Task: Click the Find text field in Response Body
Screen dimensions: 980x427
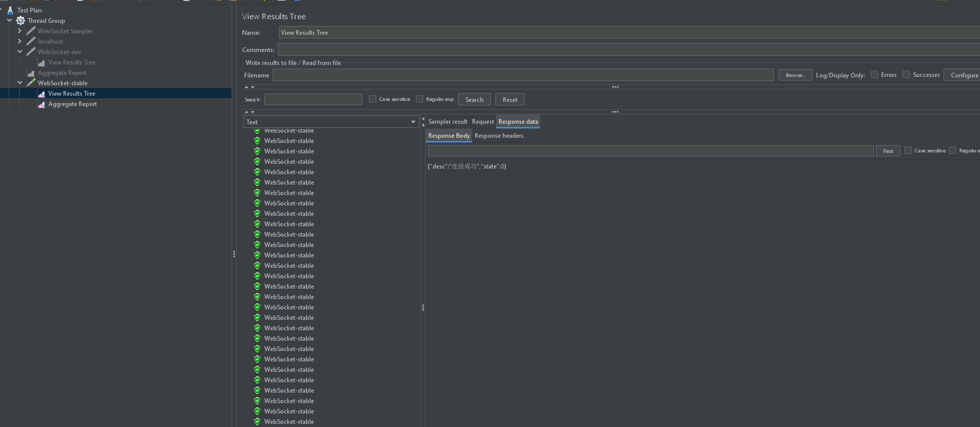Action: 651,151
